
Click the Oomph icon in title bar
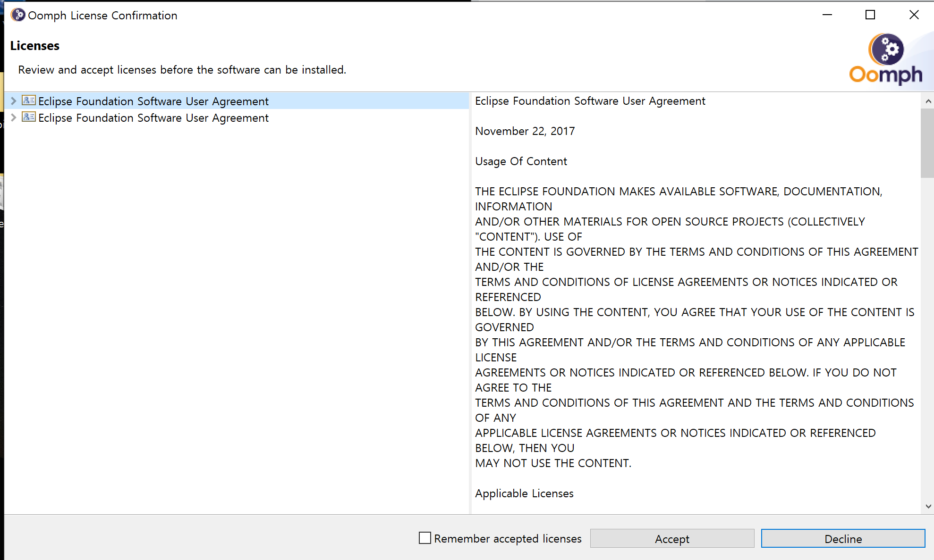pos(17,15)
